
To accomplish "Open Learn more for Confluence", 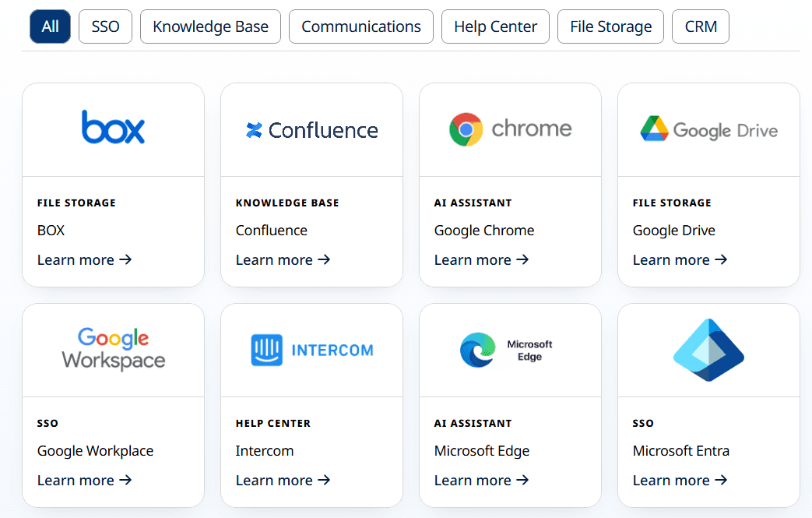I will pyautogui.click(x=283, y=259).
